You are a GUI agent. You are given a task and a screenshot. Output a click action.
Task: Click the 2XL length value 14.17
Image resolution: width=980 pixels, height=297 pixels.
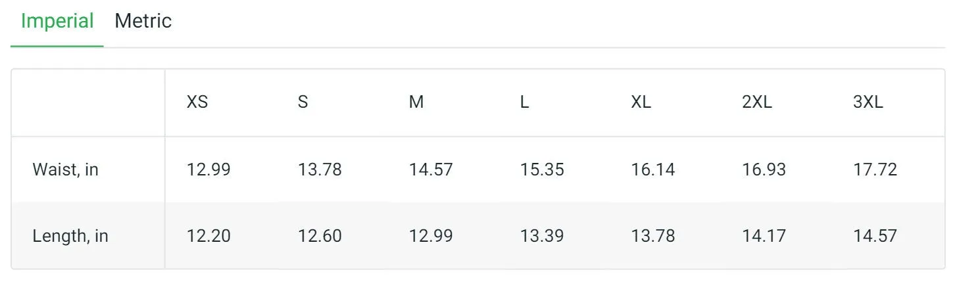tap(764, 236)
